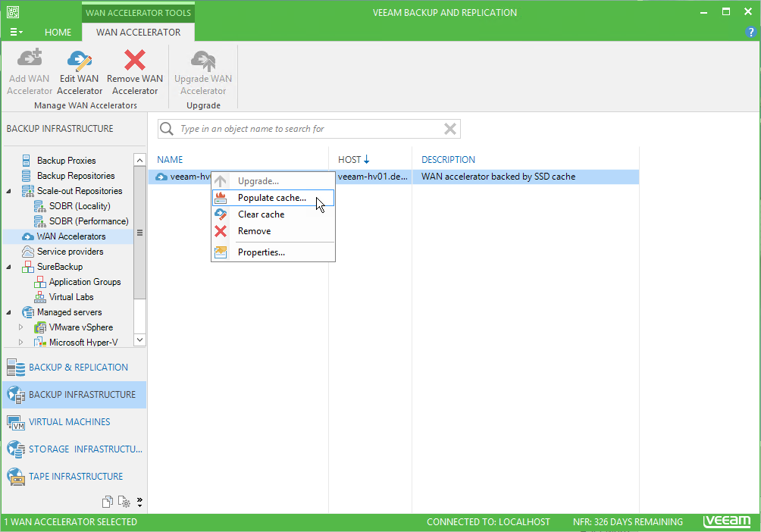The image size is (761, 532).
Task: Choose Populate cache from the context menu
Action: pyautogui.click(x=272, y=198)
